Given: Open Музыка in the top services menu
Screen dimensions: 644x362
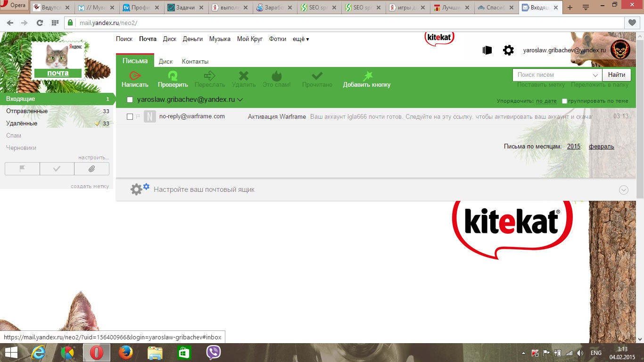Looking at the screenshot, I should click(220, 39).
